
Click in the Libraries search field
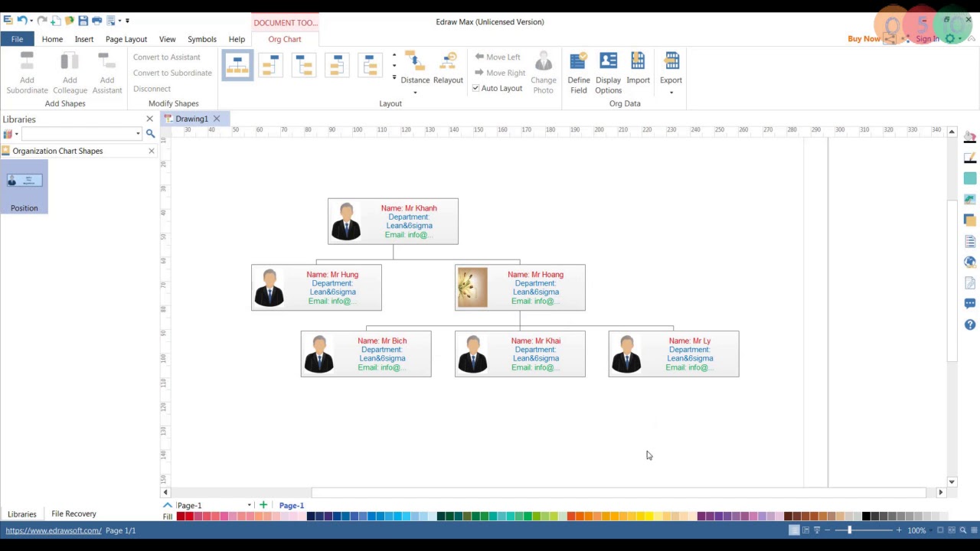[77, 134]
